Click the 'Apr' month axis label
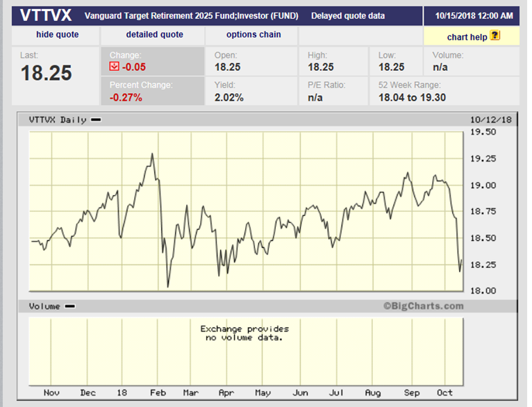532x407 pixels. pos(226,392)
